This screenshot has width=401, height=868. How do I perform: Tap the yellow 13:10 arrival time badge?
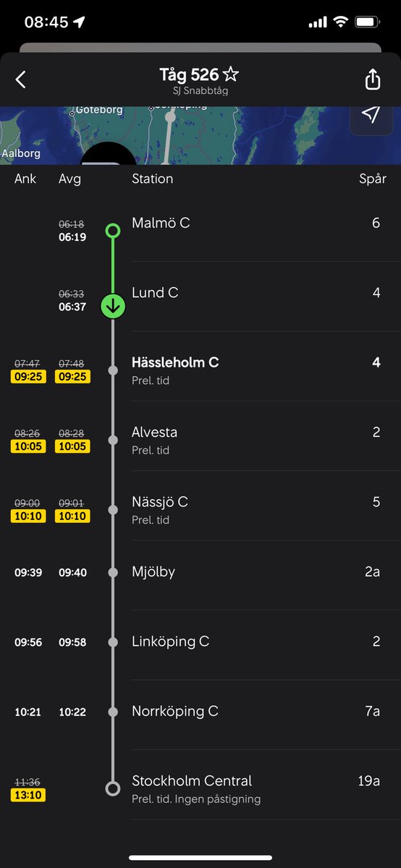pyautogui.click(x=28, y=795)
